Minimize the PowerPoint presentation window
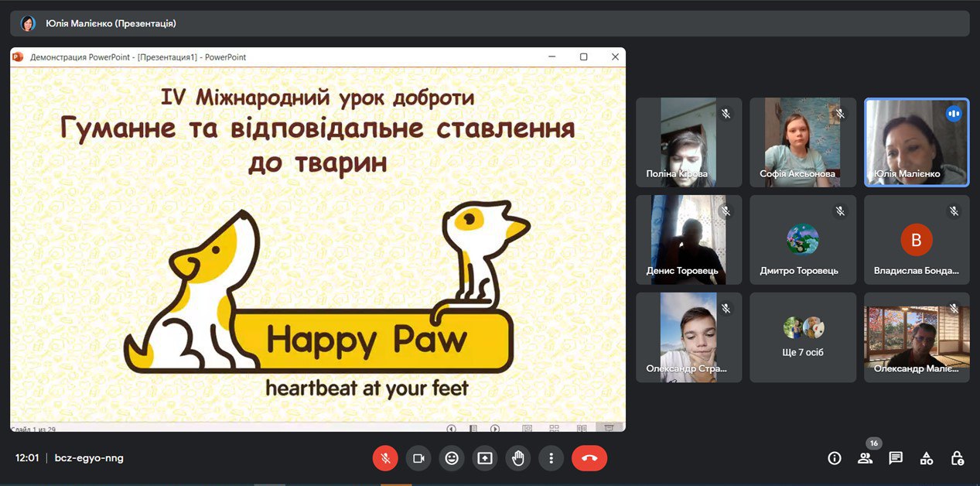This screenshot has height=486, width=980. click(552, 56)
